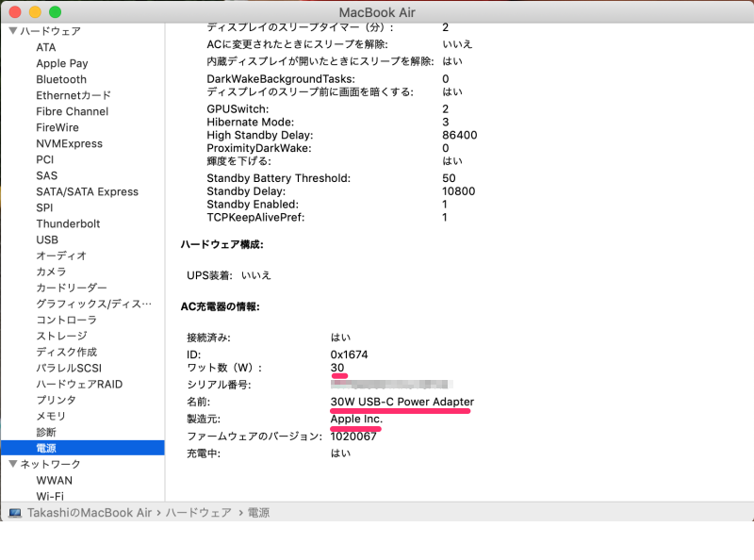Open SATA/SATA Express entry
The width and height of the screenshot is (754, 560).
click(87, 191)
